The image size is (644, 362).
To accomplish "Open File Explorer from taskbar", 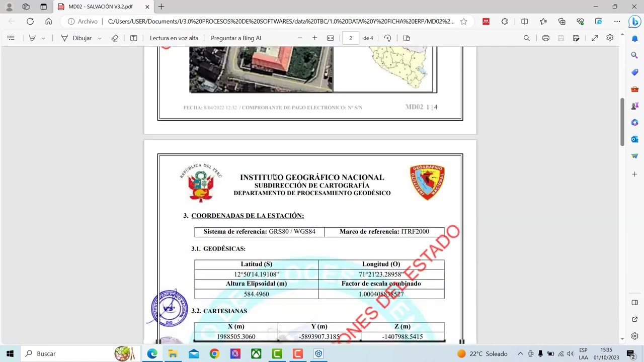I will click(x=173, y=353).
